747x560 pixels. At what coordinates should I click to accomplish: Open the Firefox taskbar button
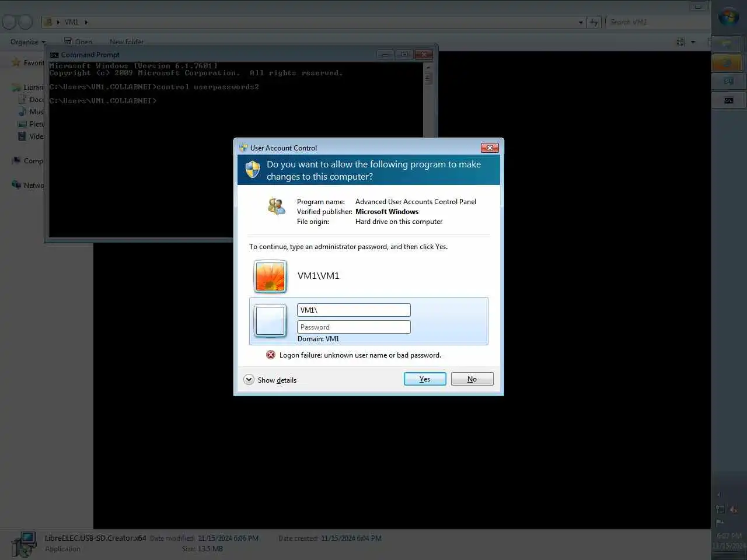(x=727, y=62)
